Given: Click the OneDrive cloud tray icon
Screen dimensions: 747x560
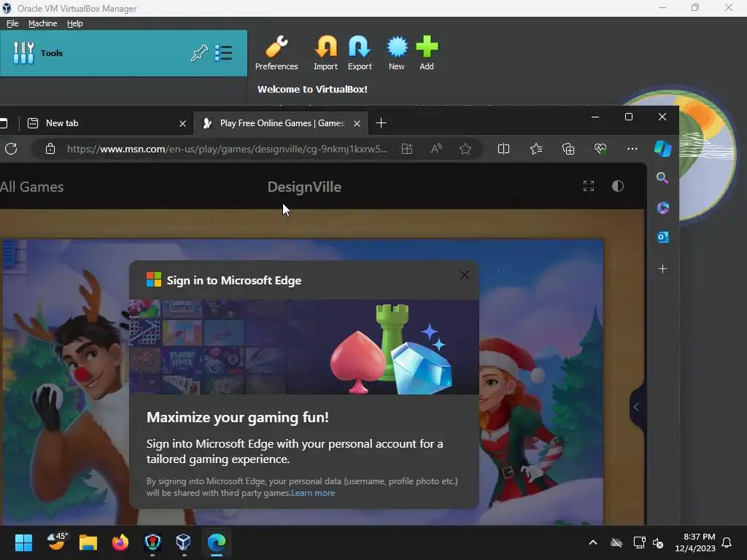Looking at the screenshot, I should [x=616, y=542].
